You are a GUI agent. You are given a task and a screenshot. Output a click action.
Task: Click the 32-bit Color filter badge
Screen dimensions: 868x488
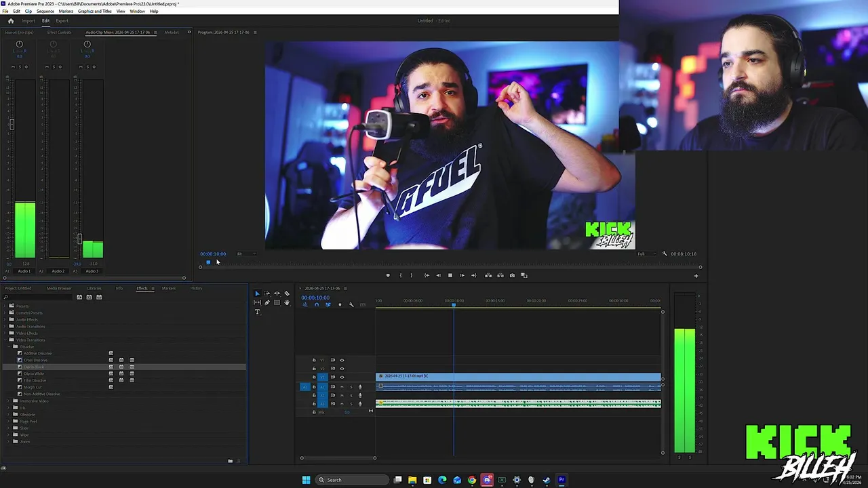[x=89, y=297]
